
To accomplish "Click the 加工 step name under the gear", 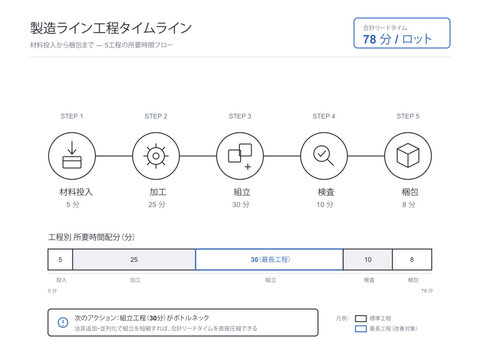I will pos(158,192).
